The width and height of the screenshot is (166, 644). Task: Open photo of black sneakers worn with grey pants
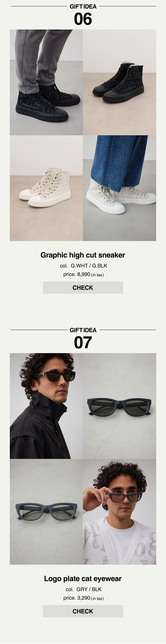coord(46,82)
